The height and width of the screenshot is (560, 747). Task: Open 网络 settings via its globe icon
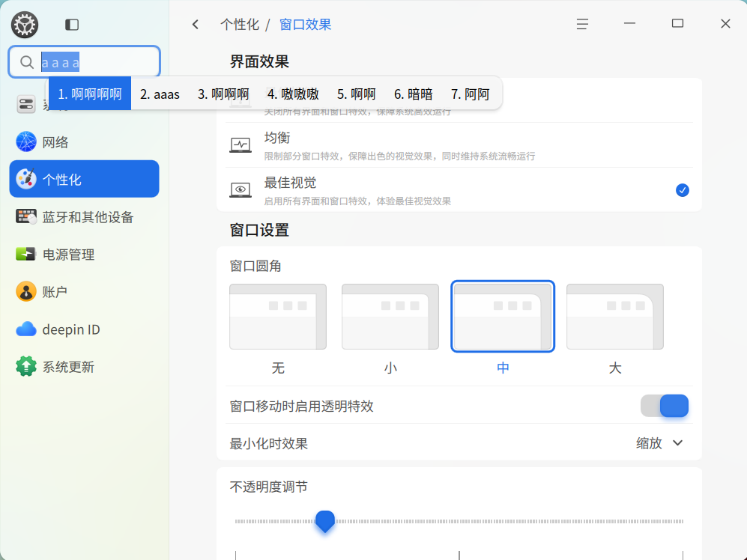click(x=26, y=142)
